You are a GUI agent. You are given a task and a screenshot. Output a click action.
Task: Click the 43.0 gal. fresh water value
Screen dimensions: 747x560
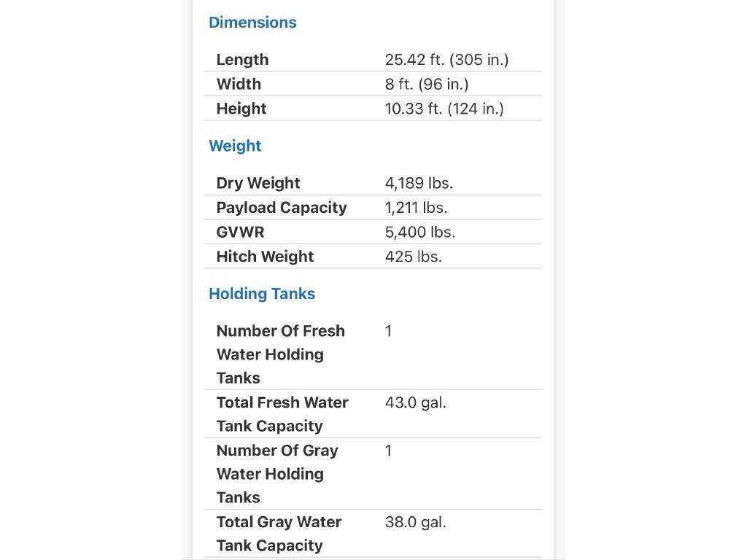coord(415,402)
